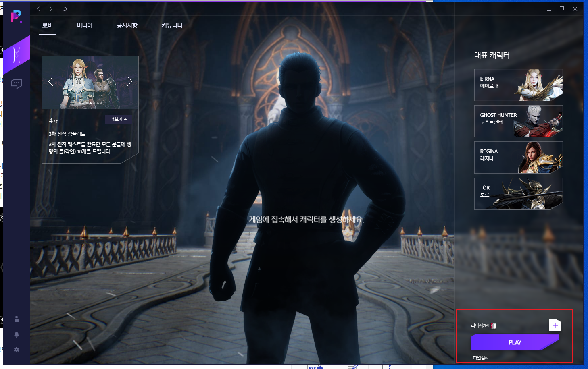Open settings with the gear icon

coord(17,350)
